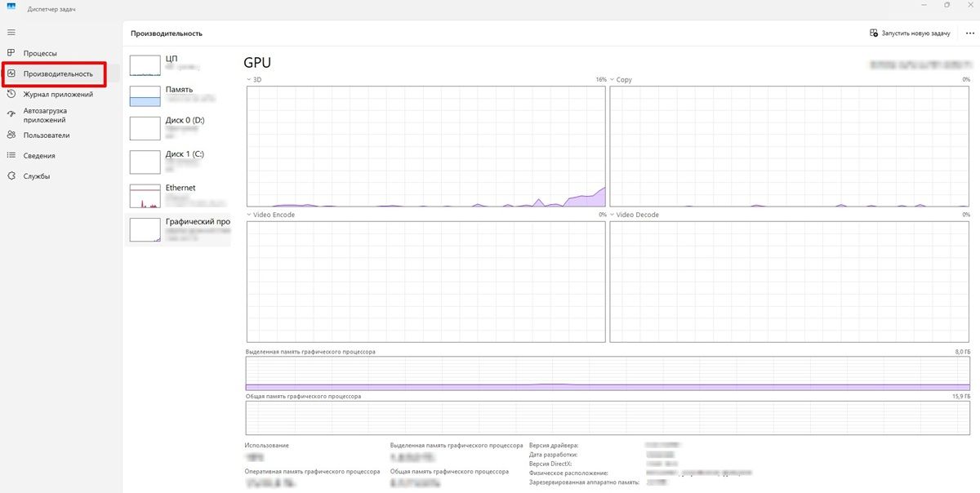Maximize the Task Manager window

pos(947,5)
